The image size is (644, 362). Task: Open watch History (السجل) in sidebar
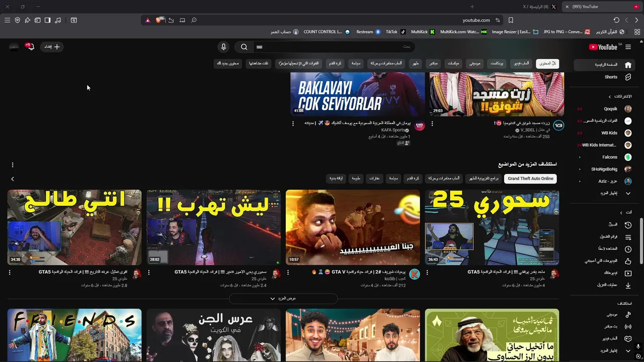604,225
